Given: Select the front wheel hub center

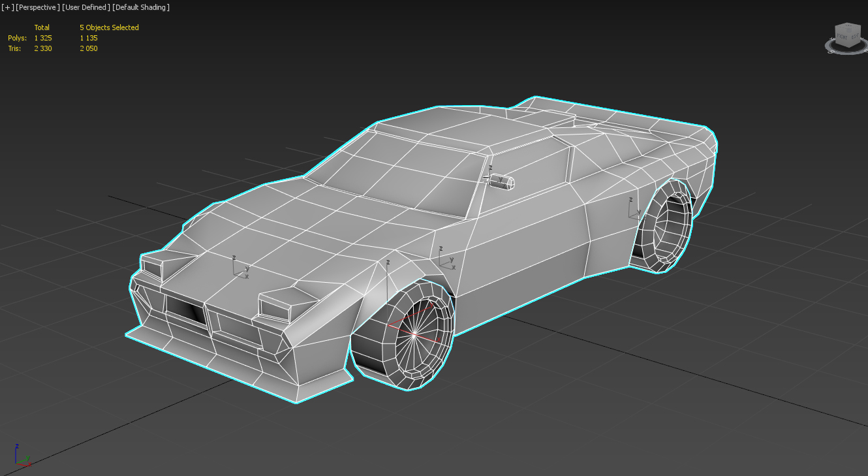Looking at the screenshot, I should [x=414, y=334].
